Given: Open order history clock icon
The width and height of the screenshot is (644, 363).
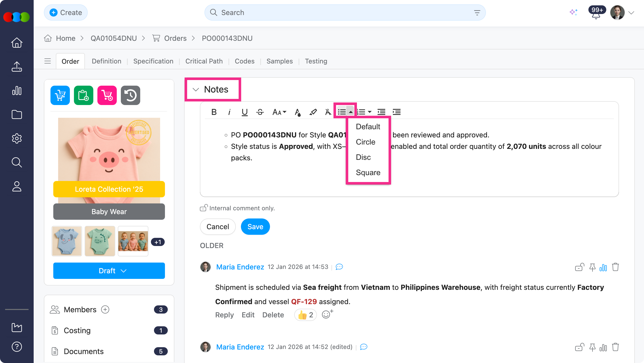Looking at the screenshot, I should pos(130,95).
